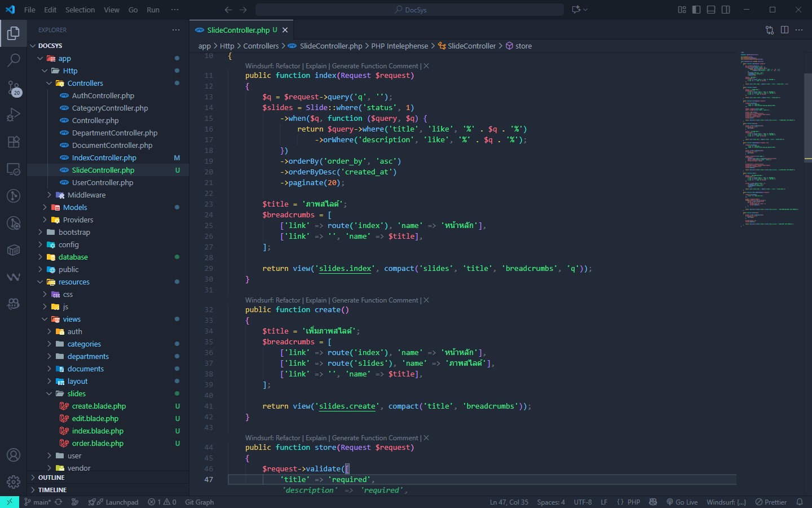Toggle primary side bar layout button
The image size is (812, 508).
tap(696, 10)
